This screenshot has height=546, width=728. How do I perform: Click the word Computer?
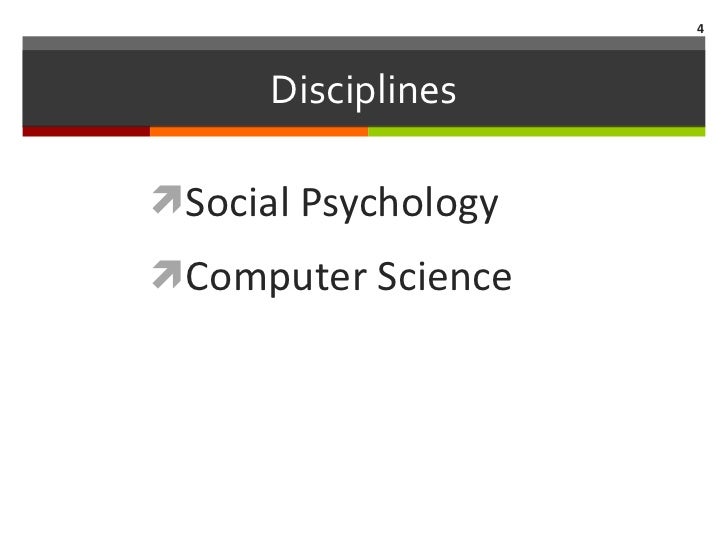[276, 278]
